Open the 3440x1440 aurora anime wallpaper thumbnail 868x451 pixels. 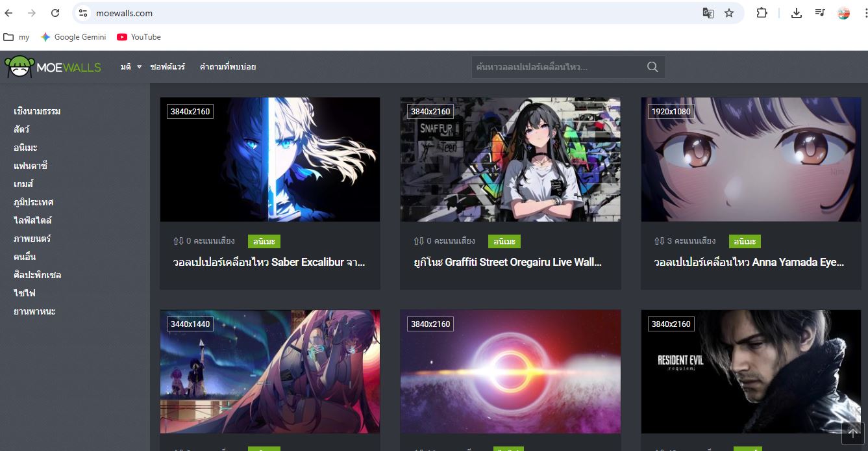click(x=270, y=372)
